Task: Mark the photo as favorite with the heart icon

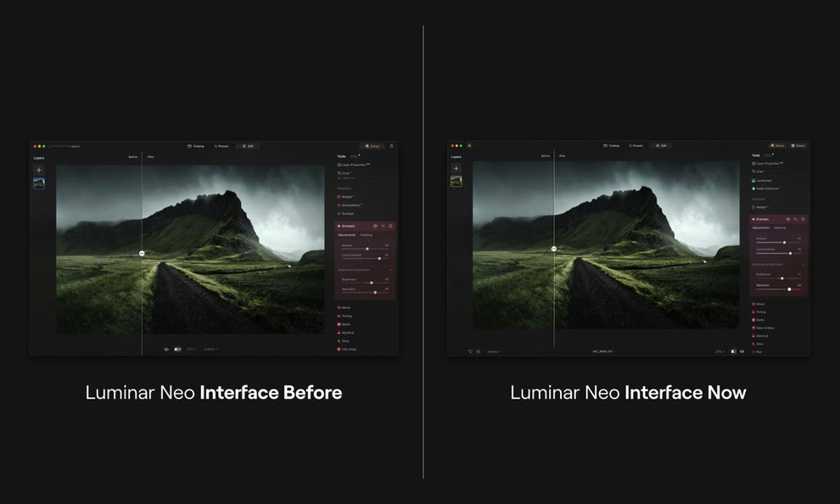Action: coord(470,351)
